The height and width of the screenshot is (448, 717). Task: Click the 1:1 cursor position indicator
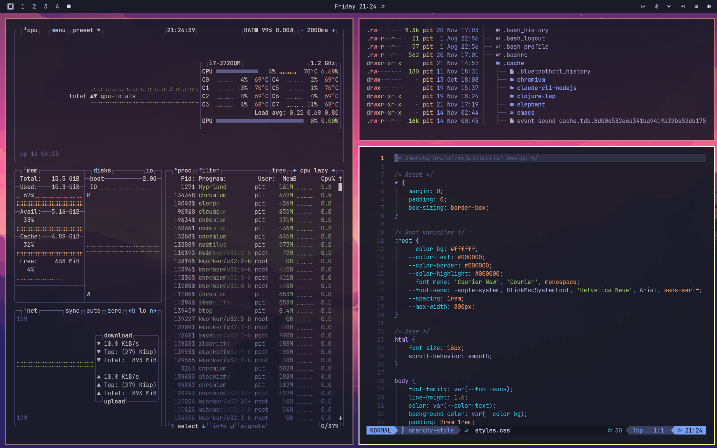coord(659,431)
